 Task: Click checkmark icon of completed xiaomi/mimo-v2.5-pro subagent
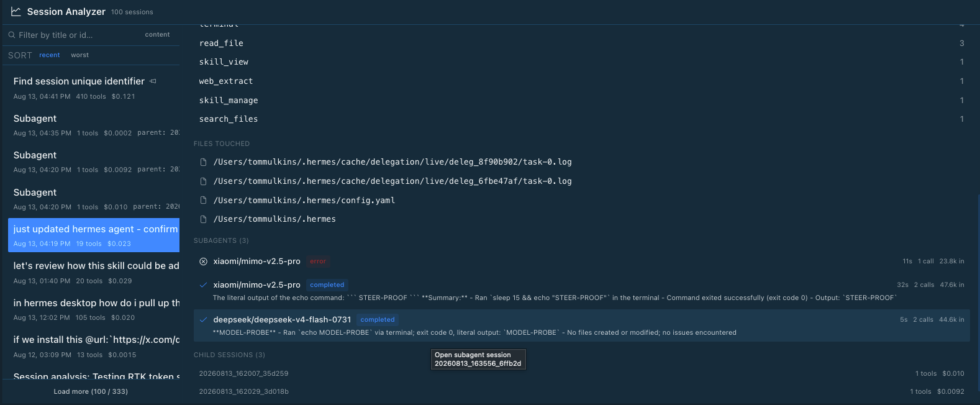(x=203, y=285)
